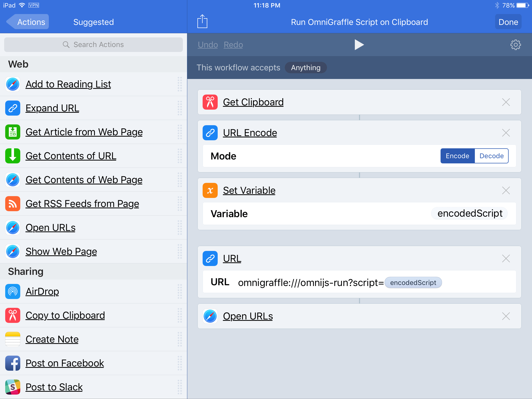Image resolution: width=532 pixels, height=399 pixels.
Task: Open workflow settings gear icon
Action: point(515,45)
